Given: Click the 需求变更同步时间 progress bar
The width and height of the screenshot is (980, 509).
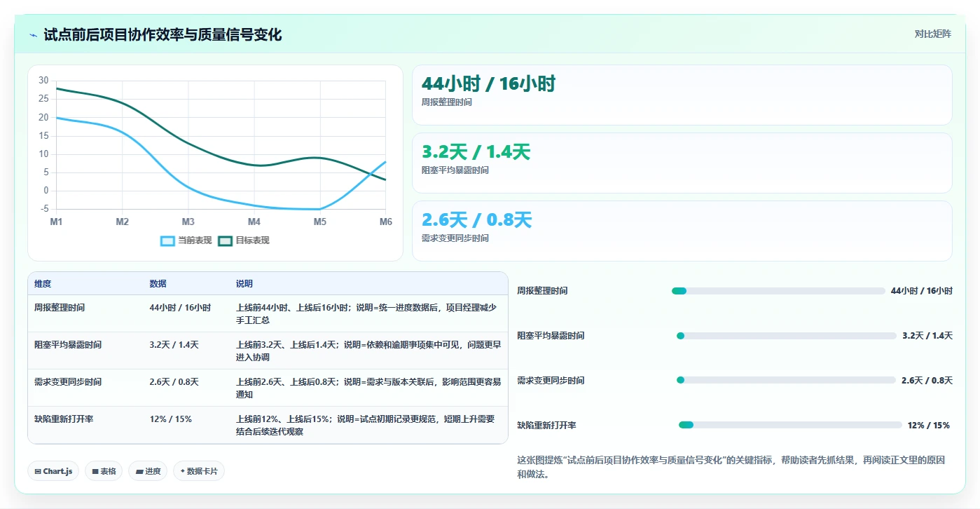Looking at the screenshot, I should [786, 380].
